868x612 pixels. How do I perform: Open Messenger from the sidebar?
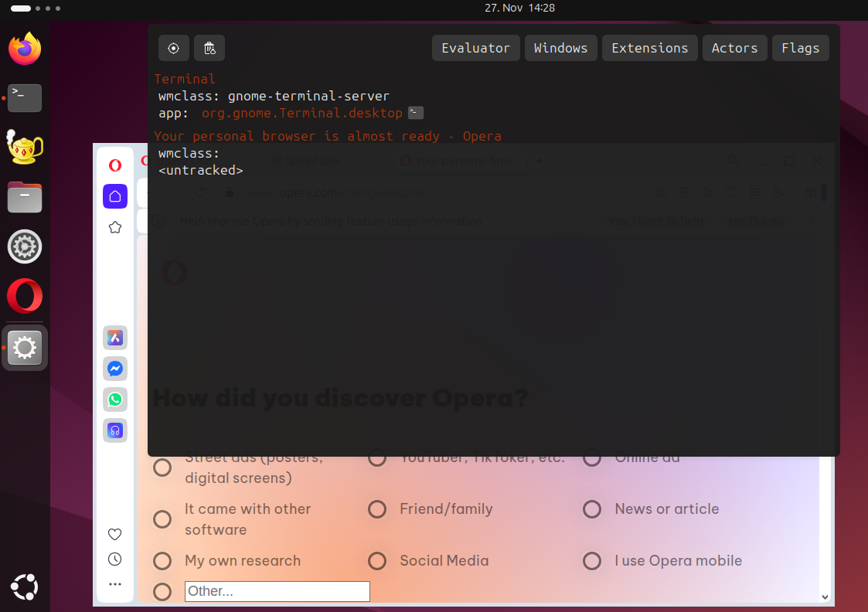coord(114,369)
